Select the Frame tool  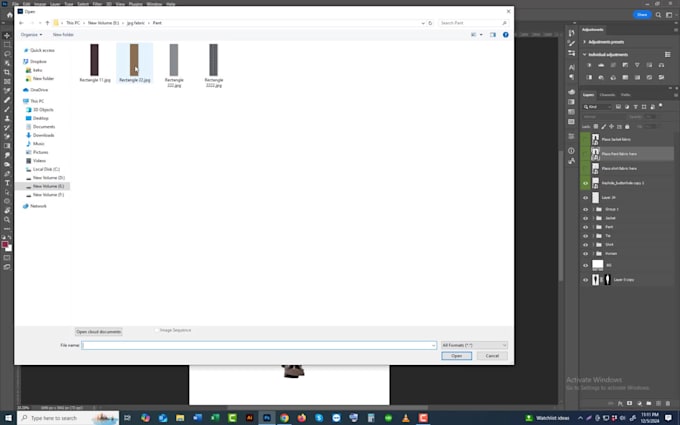[7, 82]
